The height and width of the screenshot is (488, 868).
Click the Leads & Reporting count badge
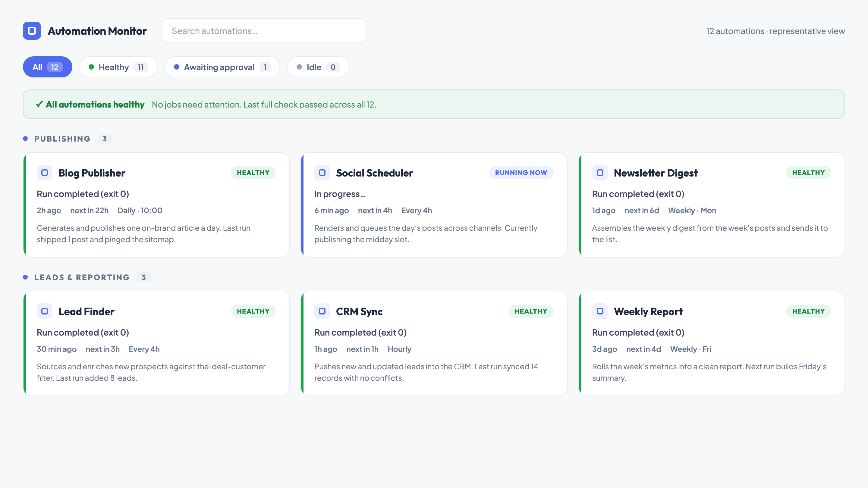(x=144, y=277)
